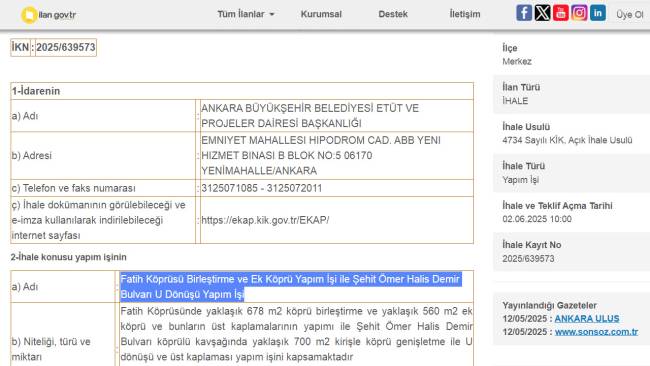Select the İhale Kayıt No value in sidebar
The image size is (650, 366).
(528, 259)
